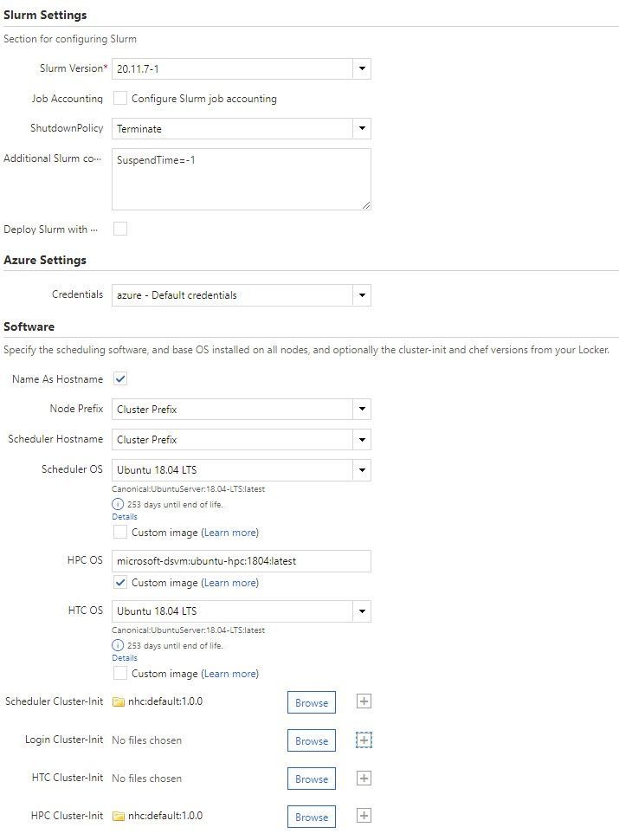Open the Details link under Scheduler OS
The image size is (619, 840).
click(x=123, y=516)
